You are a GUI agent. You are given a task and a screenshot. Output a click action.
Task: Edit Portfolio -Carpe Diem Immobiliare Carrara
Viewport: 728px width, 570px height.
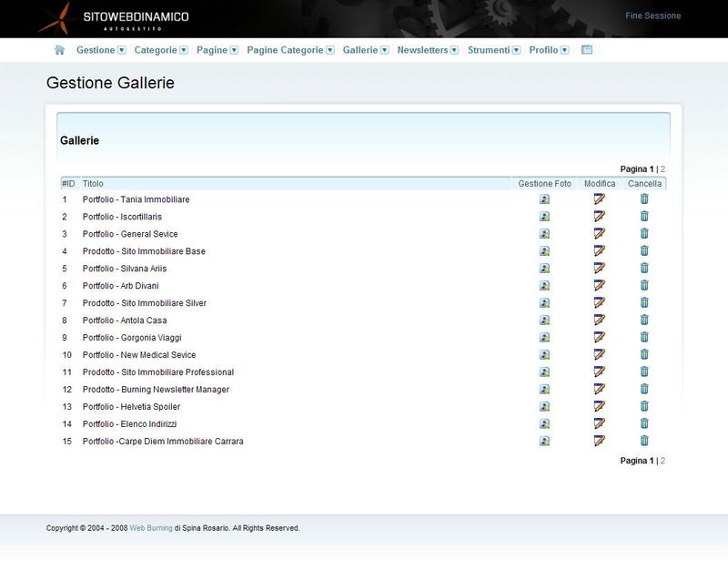(x=600, y=441)
